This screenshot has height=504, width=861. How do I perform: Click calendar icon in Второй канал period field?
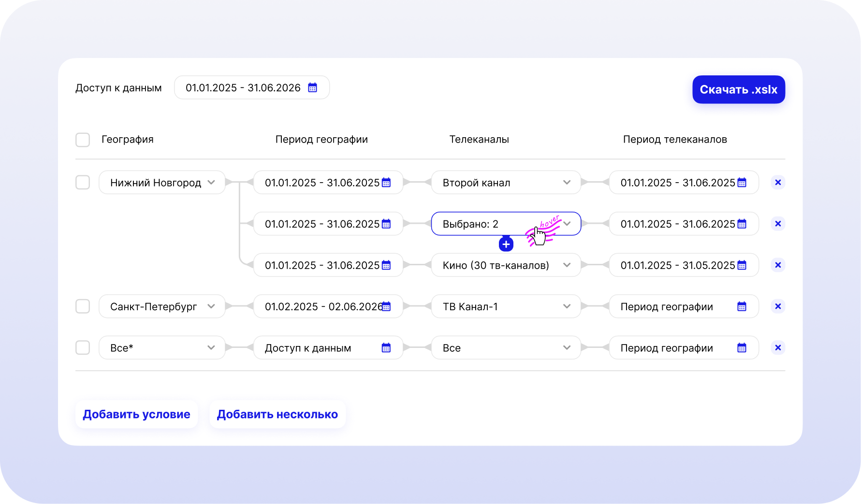tap(741, 182)
